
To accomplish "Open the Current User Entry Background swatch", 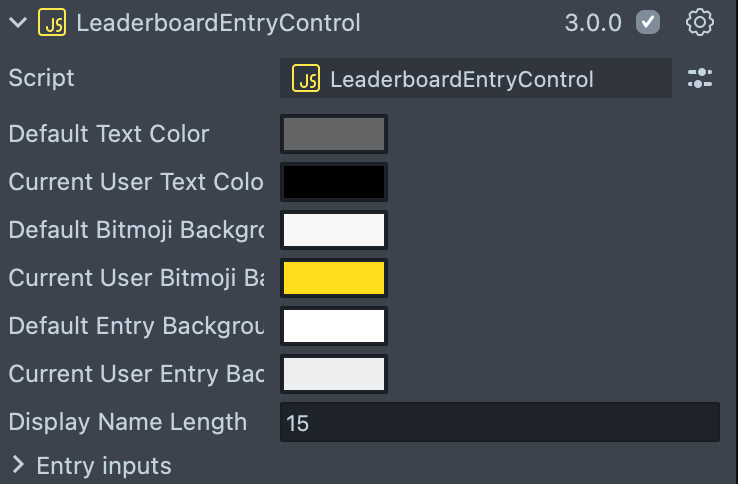I will tap(334, 374).
